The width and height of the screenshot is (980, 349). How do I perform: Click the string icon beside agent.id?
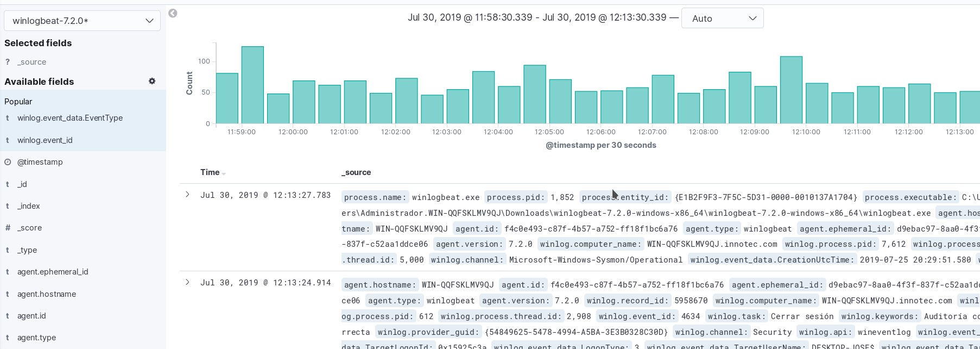(8, 316)
